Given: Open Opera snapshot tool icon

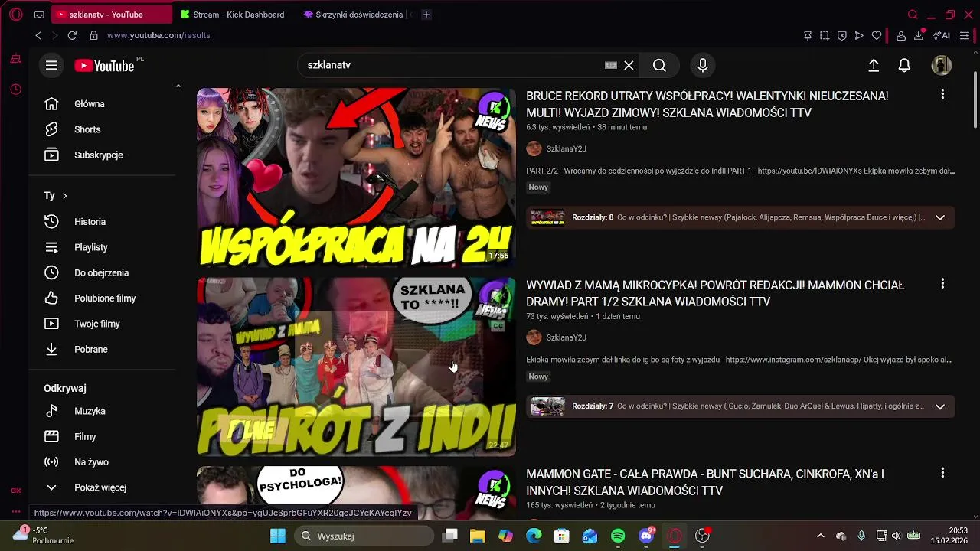Looking at the screenshot, I should (x=825, y=35).
